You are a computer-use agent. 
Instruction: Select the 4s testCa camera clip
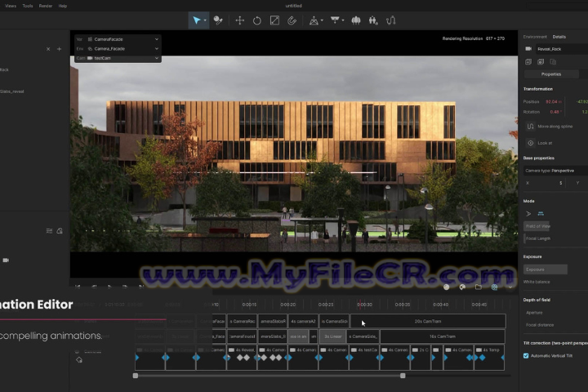pyautogui.click(x=364, y=358)
